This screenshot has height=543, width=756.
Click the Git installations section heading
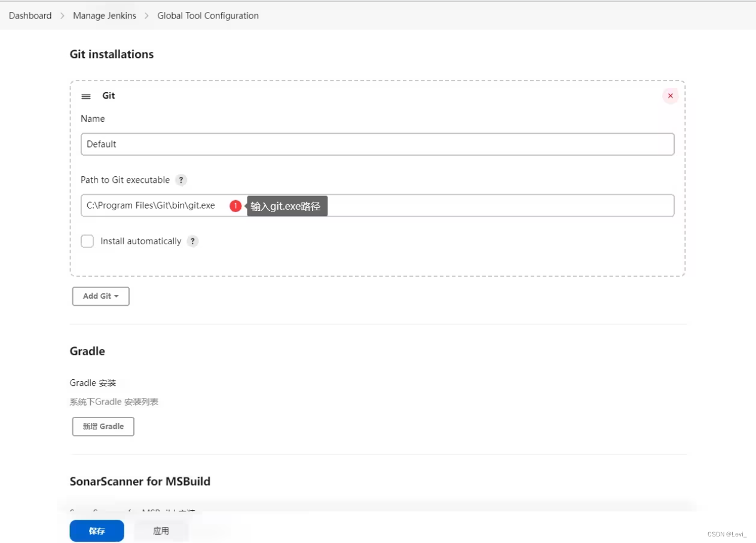tap(111, 54)
